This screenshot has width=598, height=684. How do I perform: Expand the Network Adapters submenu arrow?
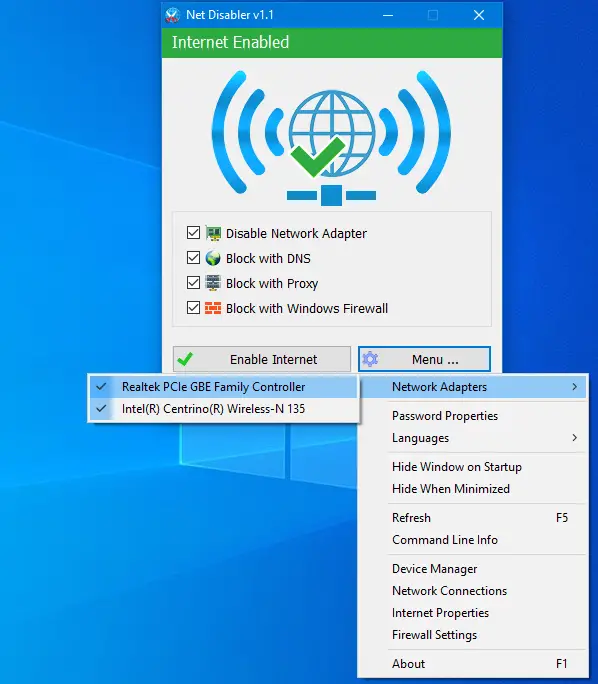click(574, 387)
